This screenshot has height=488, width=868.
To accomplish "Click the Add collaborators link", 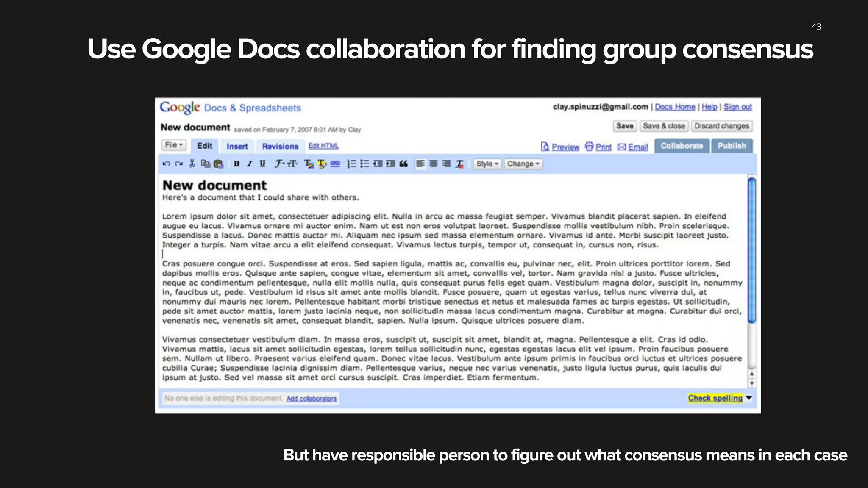I will (312, 399).
